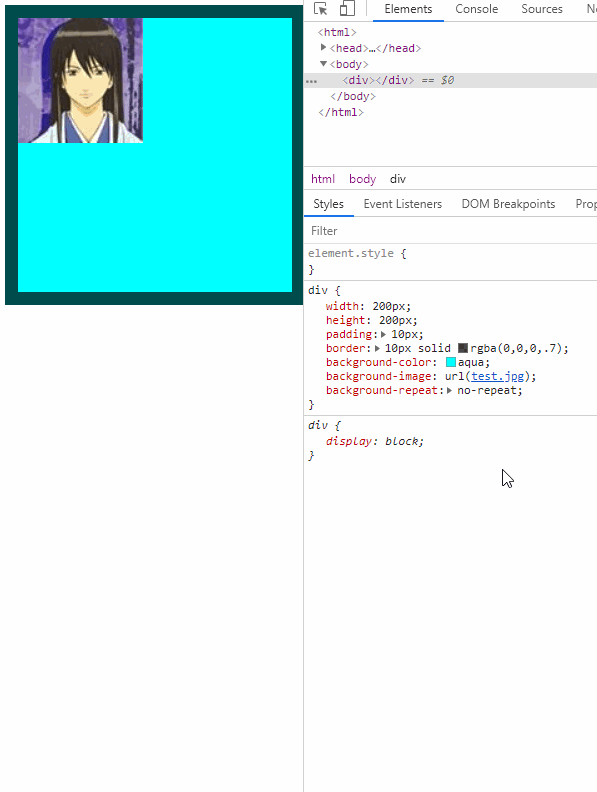Viewport: 597px width, 792px height.
Task: Click the Filter styles input field
Action: (x=451, y=231)
